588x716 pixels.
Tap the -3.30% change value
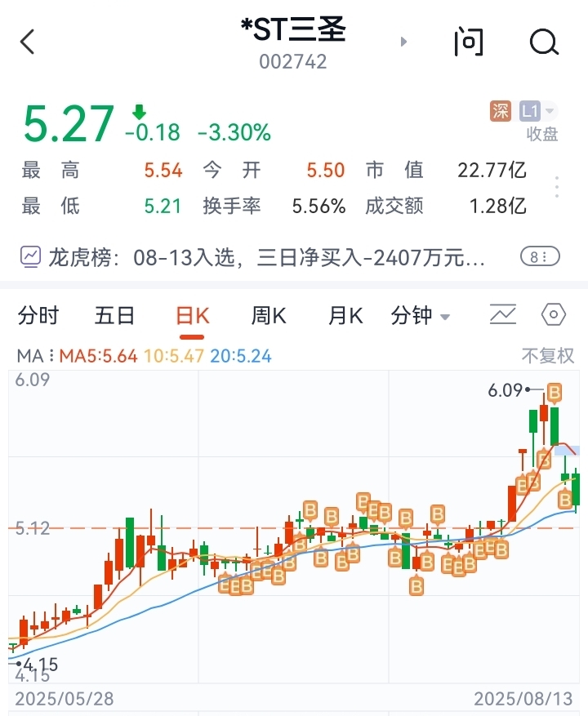[x=234, y=133]
